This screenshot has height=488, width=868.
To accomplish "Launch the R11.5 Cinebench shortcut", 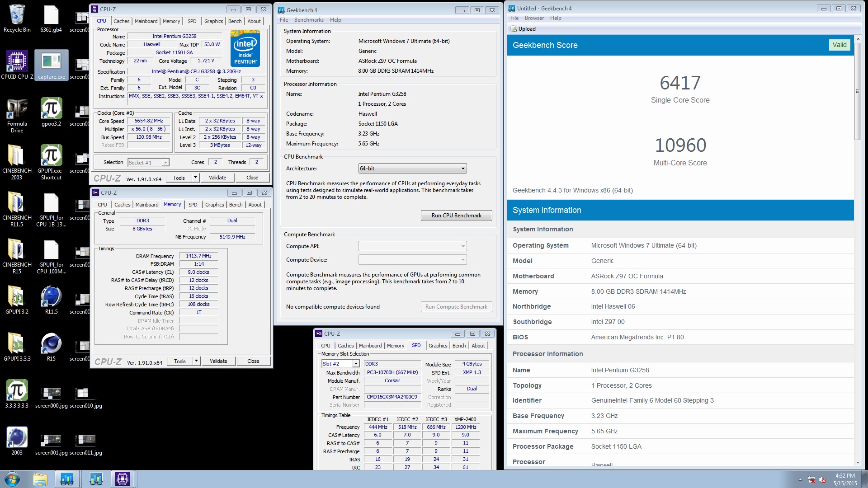I will coord(51,300).
